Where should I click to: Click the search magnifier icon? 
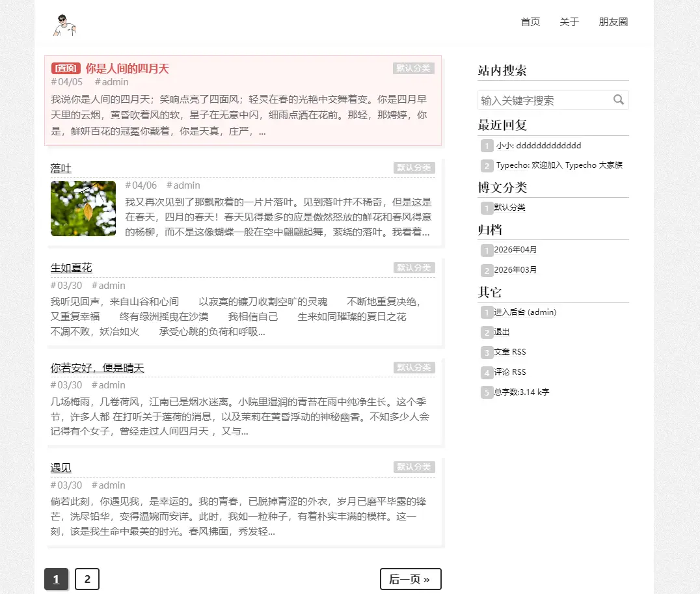pos(618,100)
